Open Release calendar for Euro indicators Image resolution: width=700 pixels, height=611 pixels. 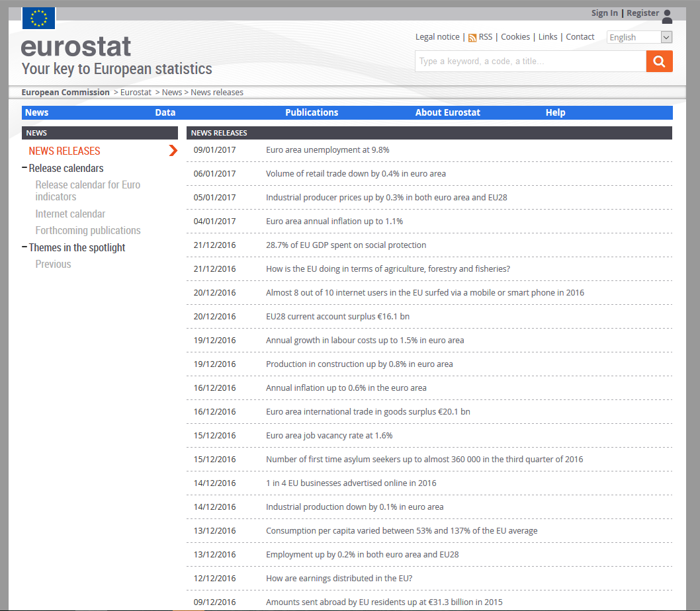[x=88, y=190]
